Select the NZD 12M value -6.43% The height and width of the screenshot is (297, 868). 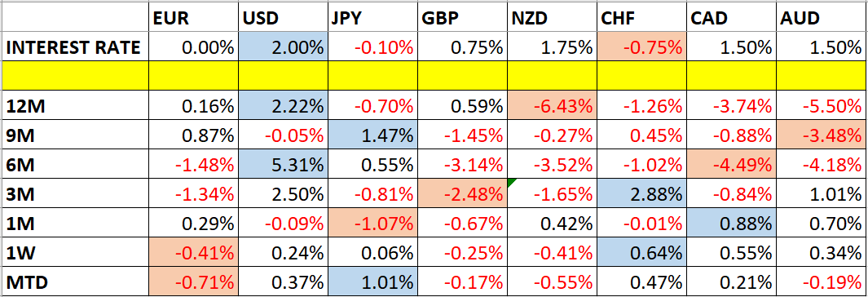coord(551,106)
